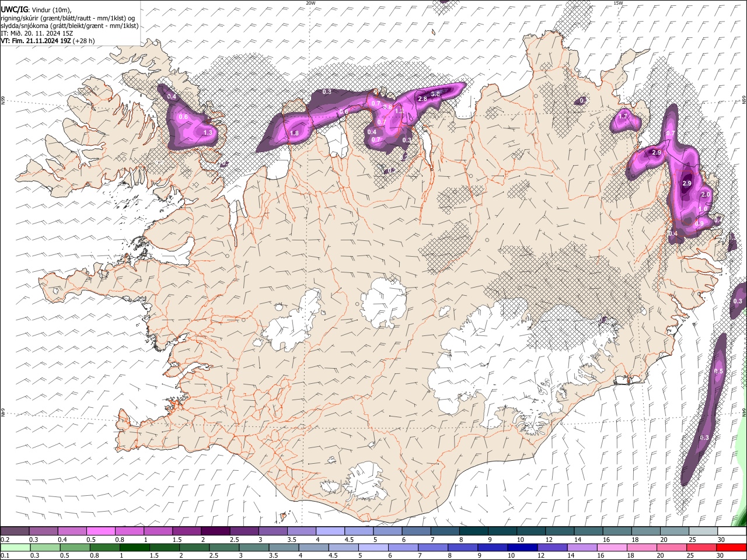Select the dark green 1 swatch in lower legend
The height and width of the screenshot is (560, 747).
(135, 548)
